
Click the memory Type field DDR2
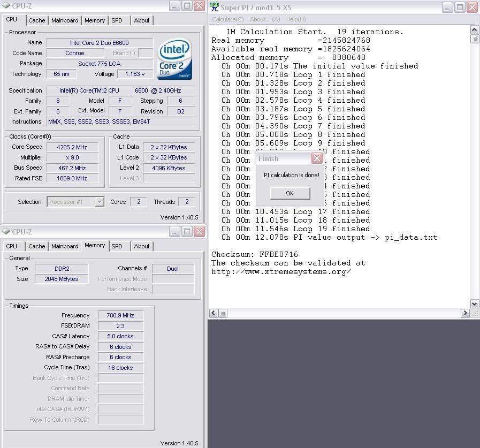62,269
